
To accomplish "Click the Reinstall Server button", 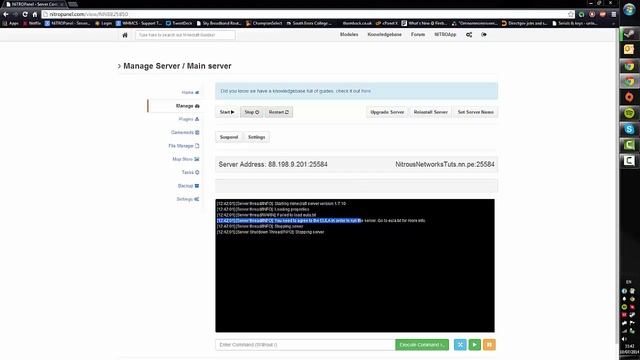I will pos(431,112).
